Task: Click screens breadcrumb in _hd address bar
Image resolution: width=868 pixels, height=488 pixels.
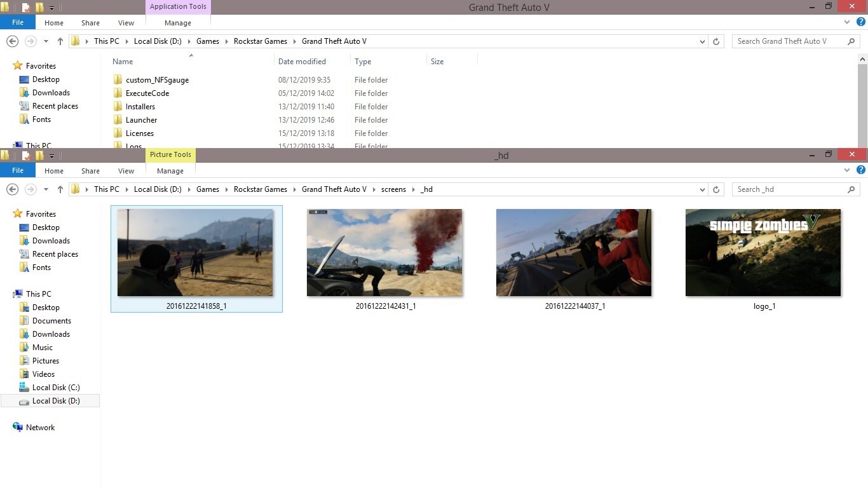Action: point(393,189)
